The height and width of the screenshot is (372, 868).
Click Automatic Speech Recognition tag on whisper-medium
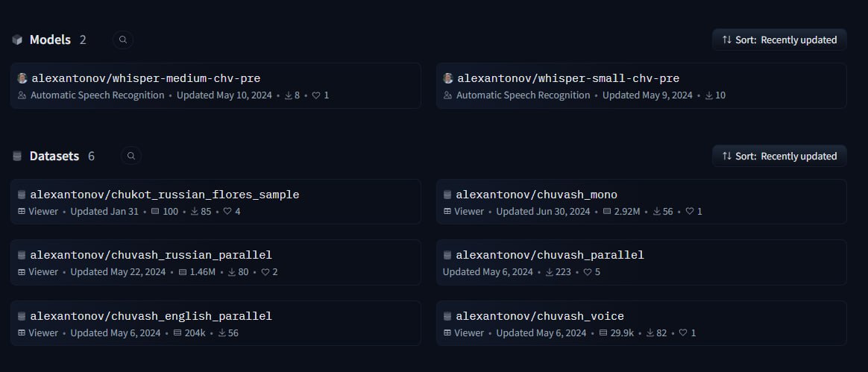97,95
